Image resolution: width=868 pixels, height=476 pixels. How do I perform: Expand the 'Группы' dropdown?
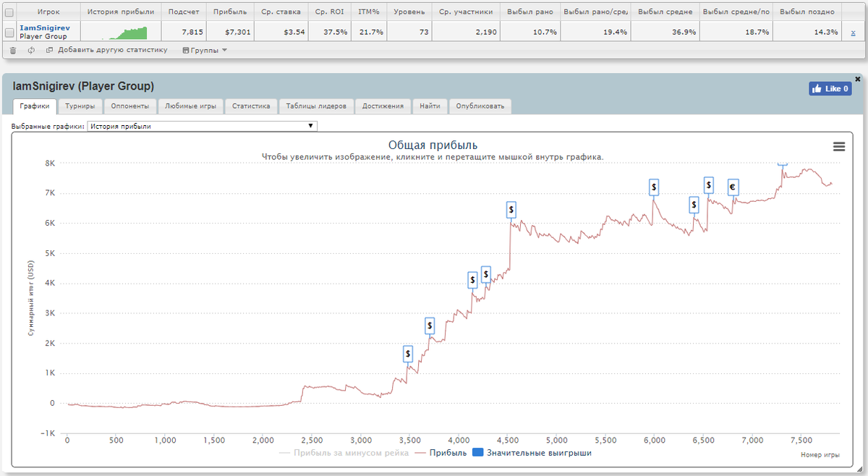point(205,50)
